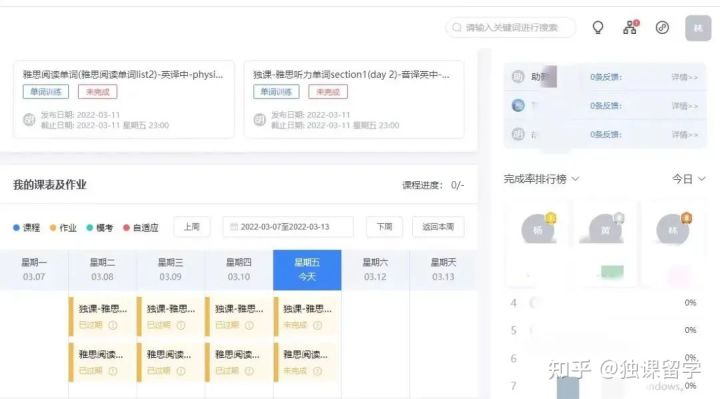Click info icon on Friday's 雅思阅读 item
The width and height of the screenshot is (720, 399).
click(x=317, y=371)
